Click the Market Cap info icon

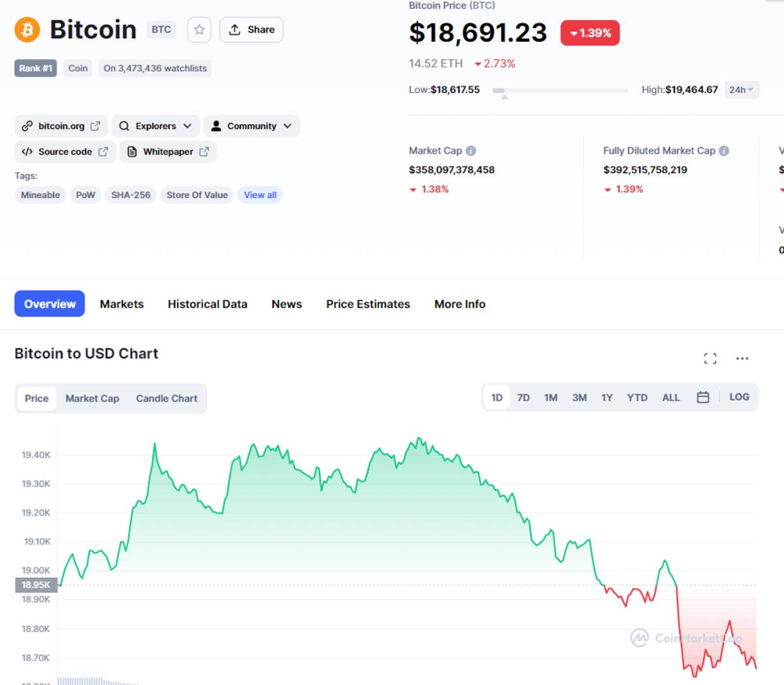(x=471, y=151)
